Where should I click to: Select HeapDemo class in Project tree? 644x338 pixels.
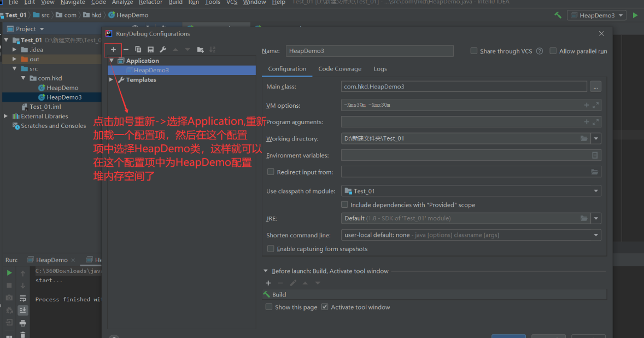[62, 88]
